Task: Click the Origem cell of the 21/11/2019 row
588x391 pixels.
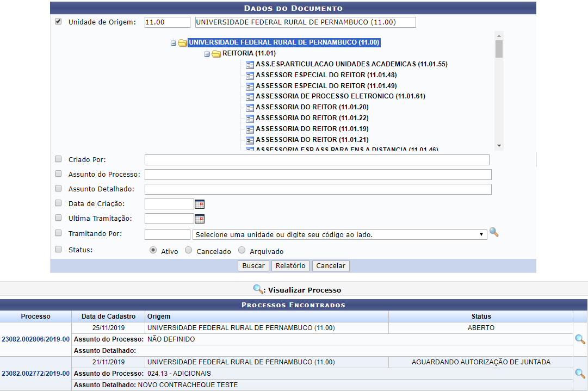Action: point(267,362)
